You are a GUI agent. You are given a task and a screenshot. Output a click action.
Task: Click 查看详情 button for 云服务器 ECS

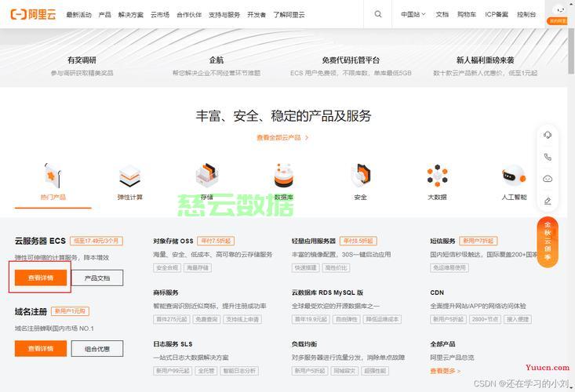[x=41, y=278]
